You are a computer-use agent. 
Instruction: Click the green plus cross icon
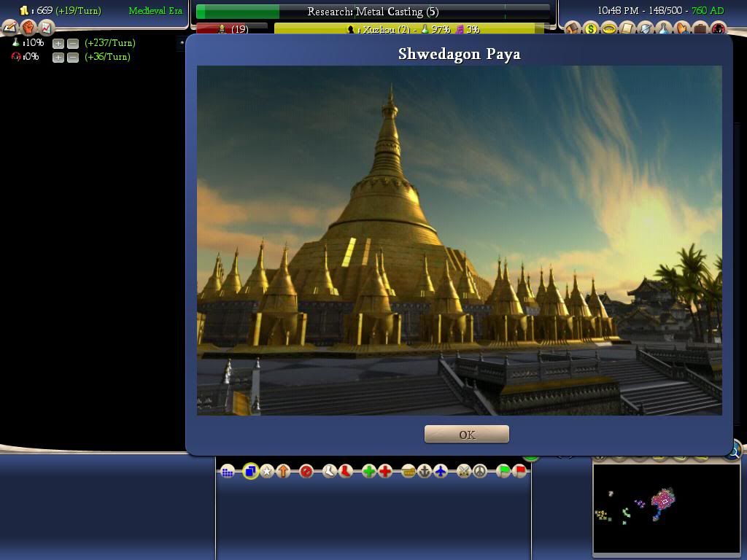(x=368, y=472)
